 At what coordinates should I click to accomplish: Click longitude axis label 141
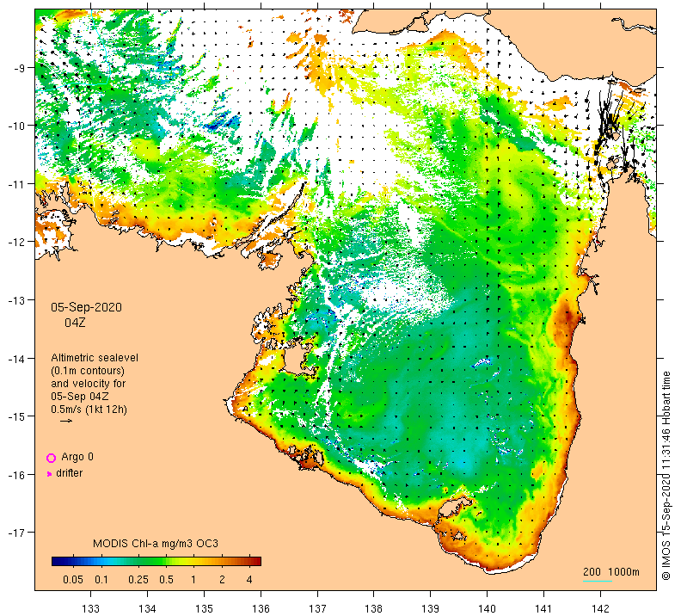pos(543,608)
